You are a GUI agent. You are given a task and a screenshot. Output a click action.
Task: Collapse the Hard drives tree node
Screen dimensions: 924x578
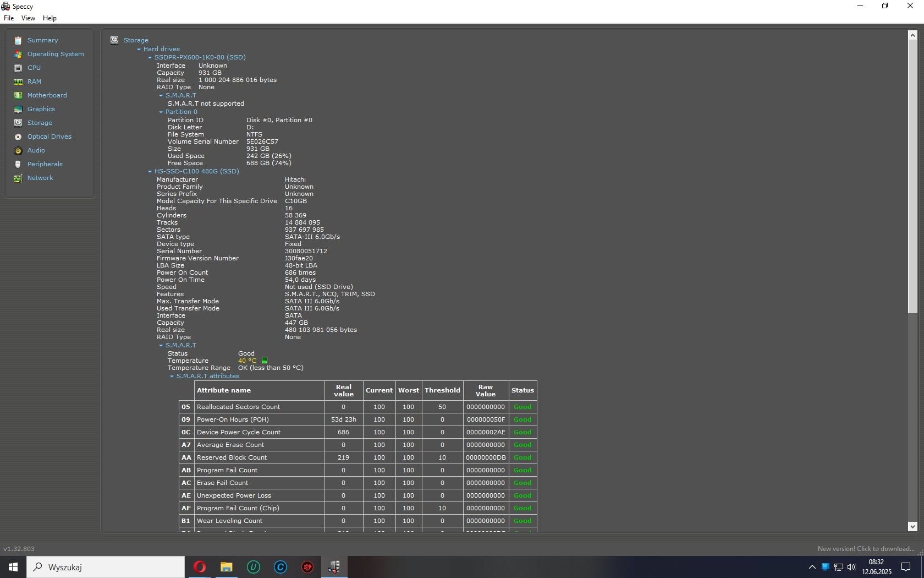point(139,50)
